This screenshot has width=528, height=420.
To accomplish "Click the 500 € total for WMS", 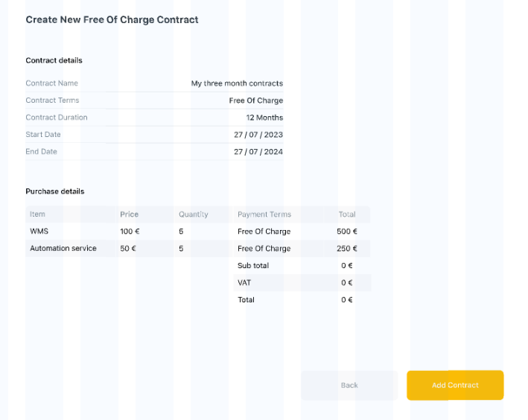I will [x=347, y=232].
